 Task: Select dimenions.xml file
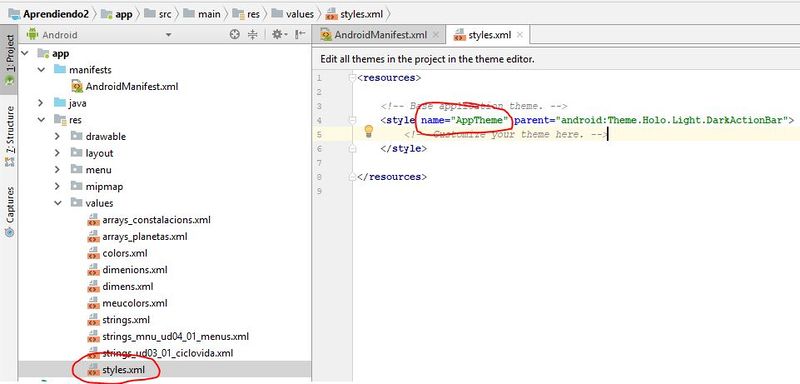135,270
